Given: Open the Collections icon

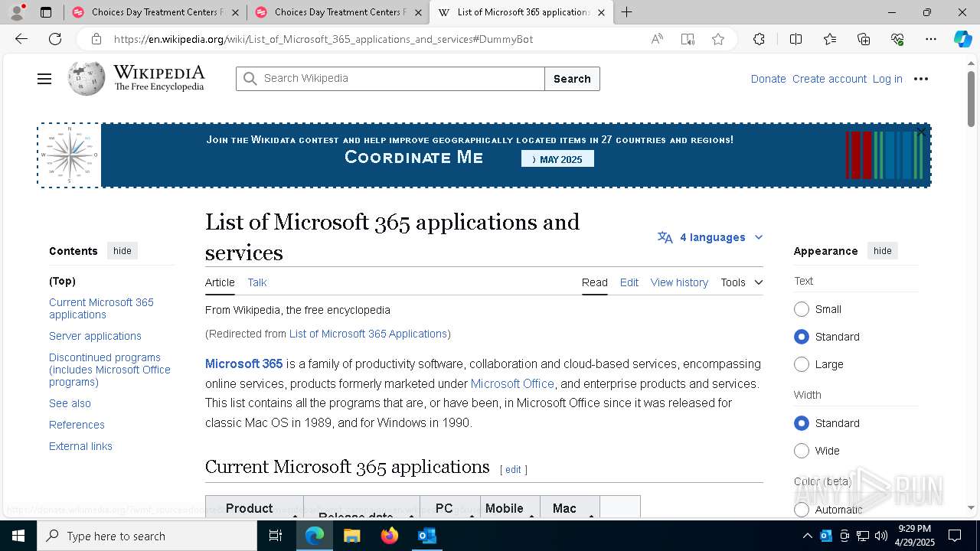Looking at the screenshot, I should point(864,39).
